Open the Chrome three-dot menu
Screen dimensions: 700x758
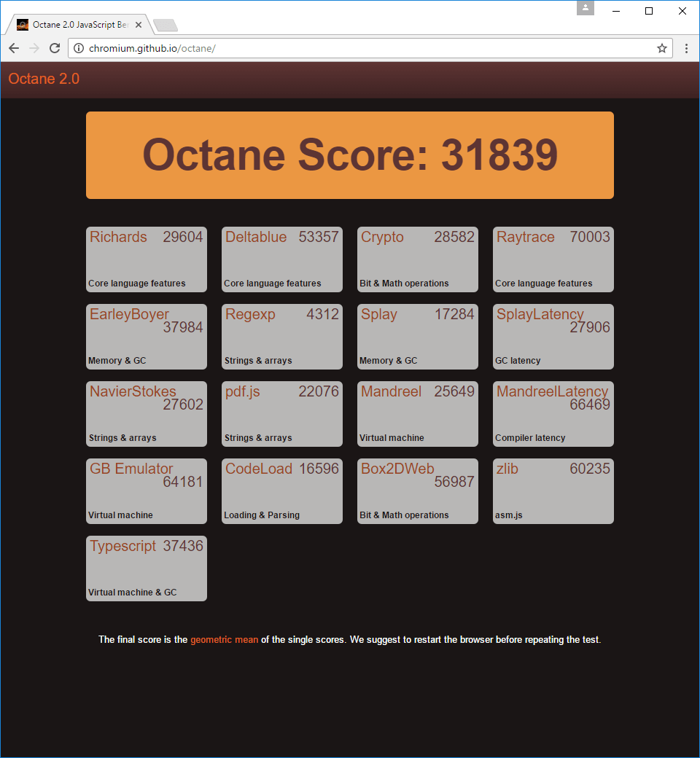(686, 48)
